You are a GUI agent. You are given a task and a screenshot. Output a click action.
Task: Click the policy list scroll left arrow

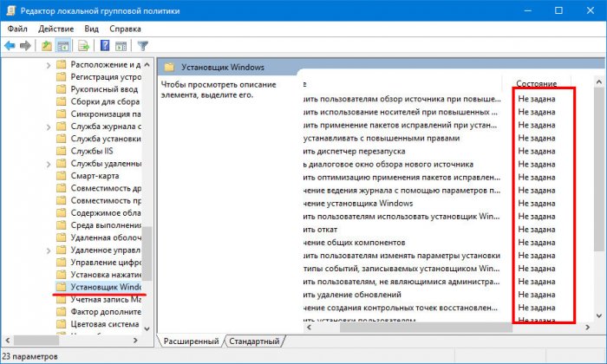coord(309,328)
